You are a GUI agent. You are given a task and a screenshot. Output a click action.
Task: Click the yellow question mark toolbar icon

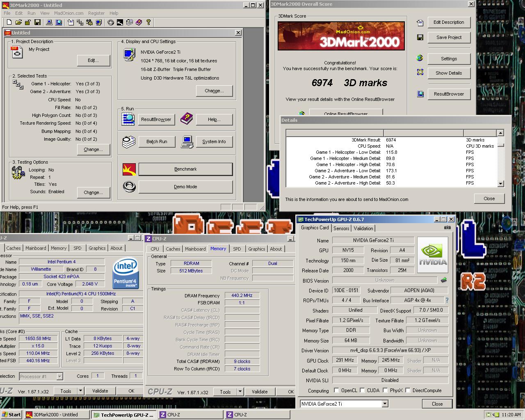point(148,22)
